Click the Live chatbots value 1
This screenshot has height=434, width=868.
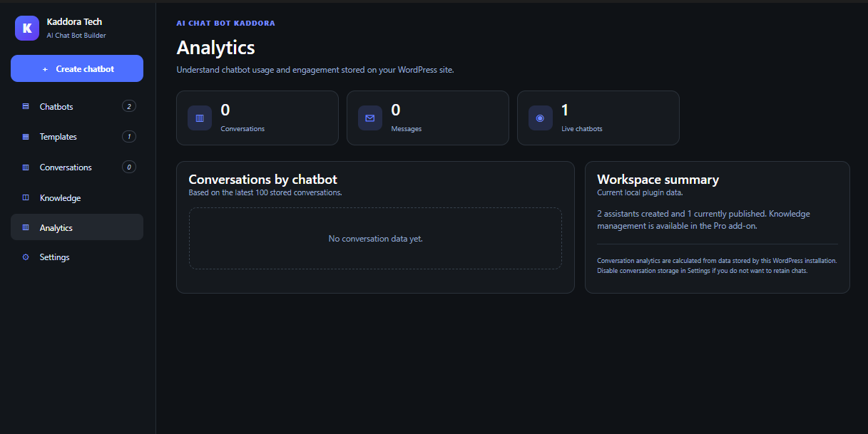(x=565, y=110)
